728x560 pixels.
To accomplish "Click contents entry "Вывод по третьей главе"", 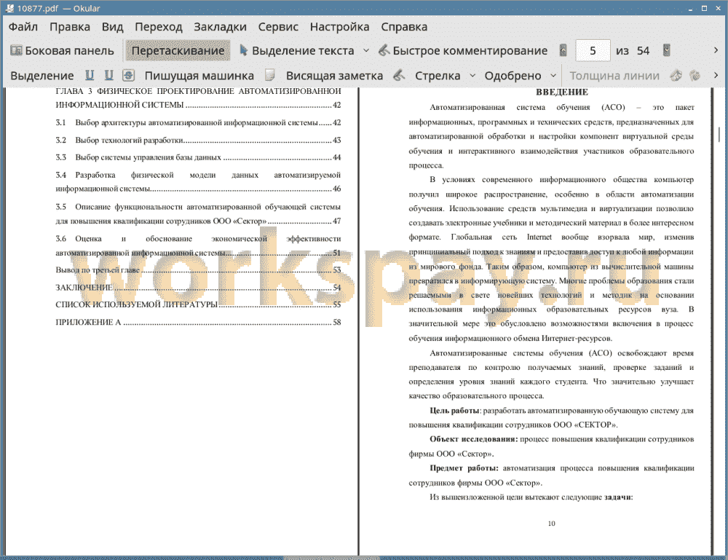I will tap(198, 269).
